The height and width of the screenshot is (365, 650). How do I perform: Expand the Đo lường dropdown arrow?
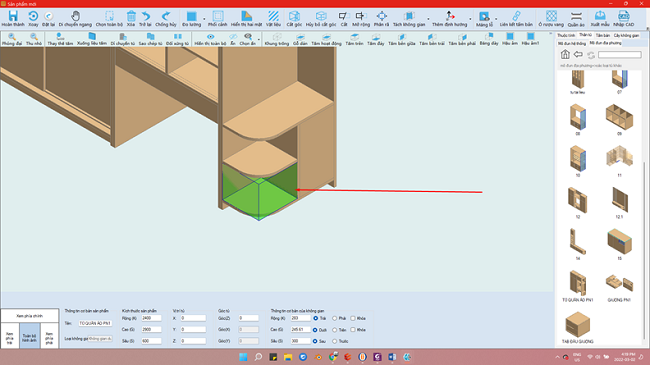[x=204, y=19]
